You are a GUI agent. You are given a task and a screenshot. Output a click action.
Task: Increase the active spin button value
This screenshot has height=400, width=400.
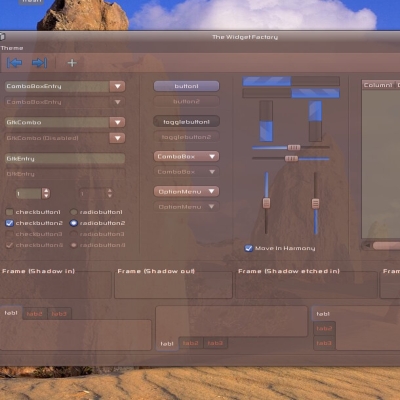pyautogui.click(x=46, y=191)
